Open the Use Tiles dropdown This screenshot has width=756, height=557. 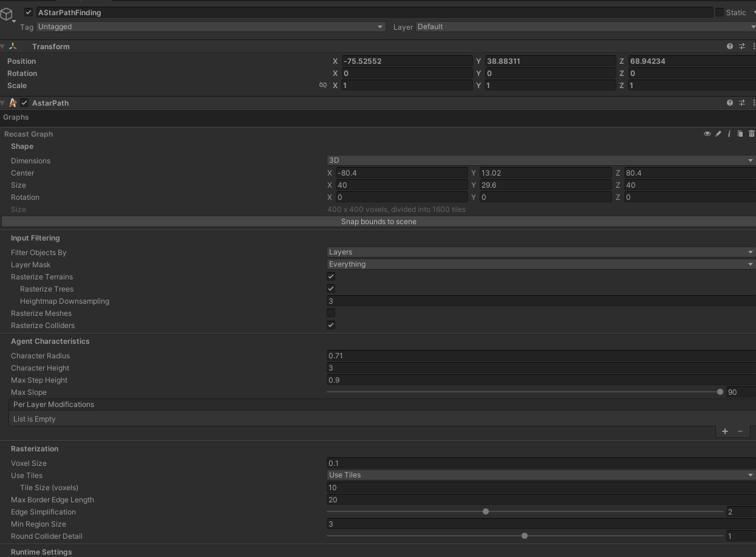point(541,475)
